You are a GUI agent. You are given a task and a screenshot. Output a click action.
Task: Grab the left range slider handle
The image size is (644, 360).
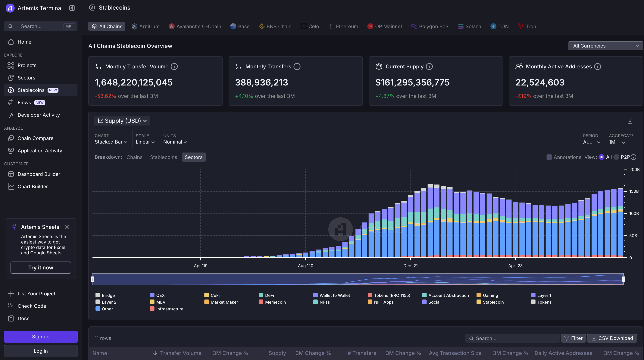(92, 279)
